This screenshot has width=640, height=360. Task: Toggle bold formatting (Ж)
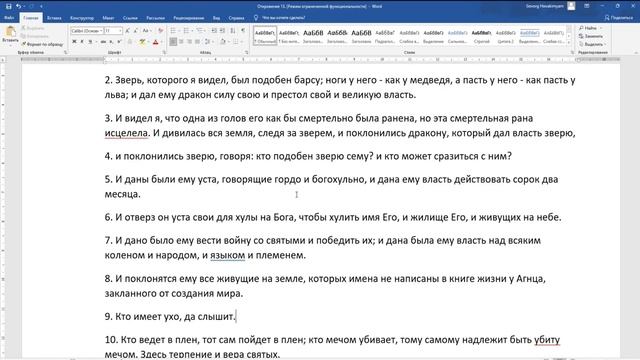[x=74, y=42]
